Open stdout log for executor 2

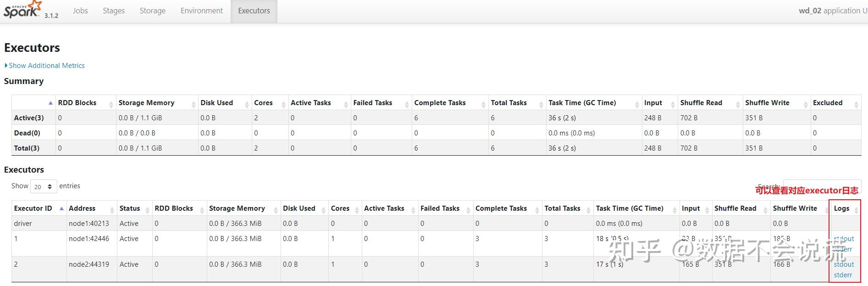pos(844,264)
